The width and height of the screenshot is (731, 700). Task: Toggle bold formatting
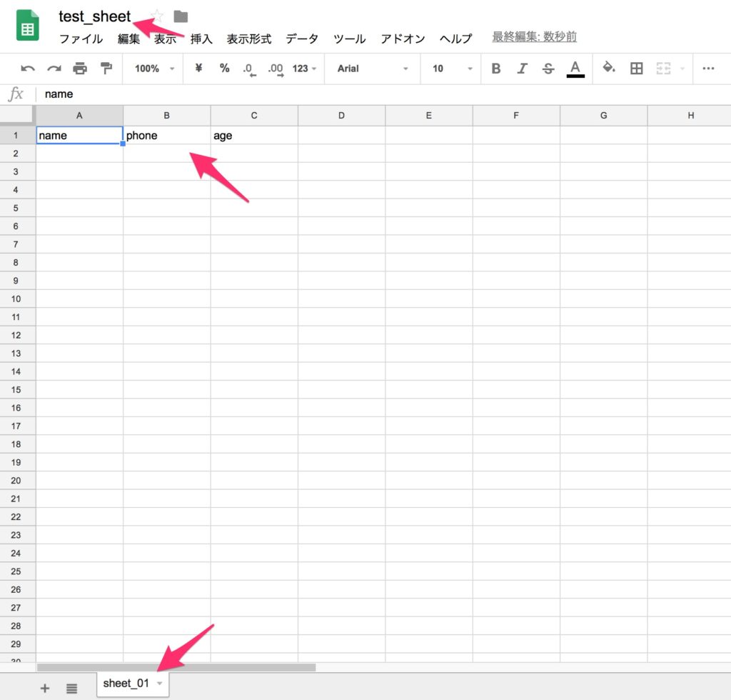tap(496, 69)
